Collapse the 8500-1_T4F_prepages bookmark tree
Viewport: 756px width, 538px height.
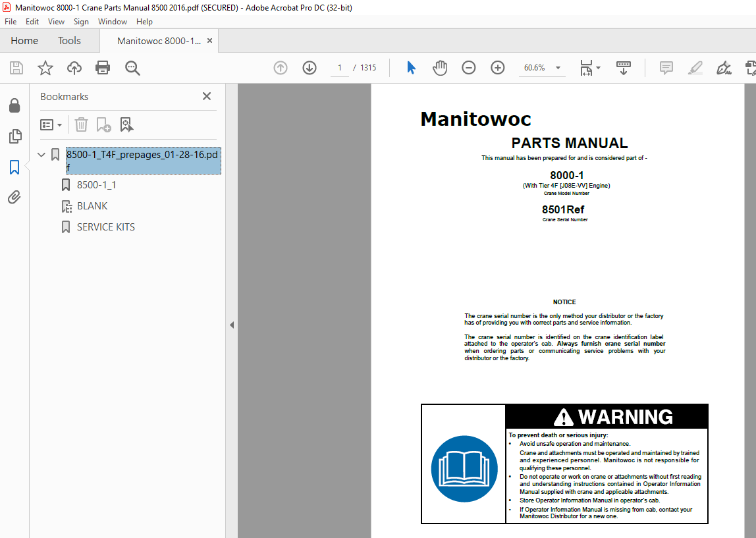[41, 155]
